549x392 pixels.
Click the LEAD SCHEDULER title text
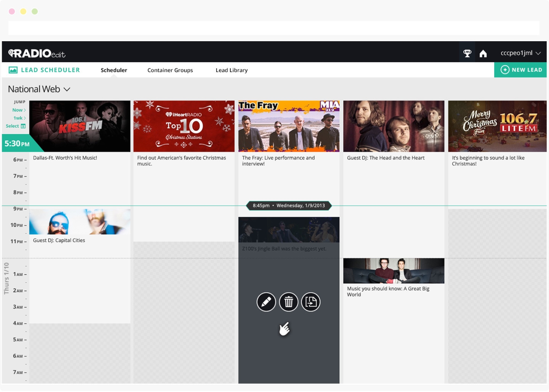click(50, 70)
